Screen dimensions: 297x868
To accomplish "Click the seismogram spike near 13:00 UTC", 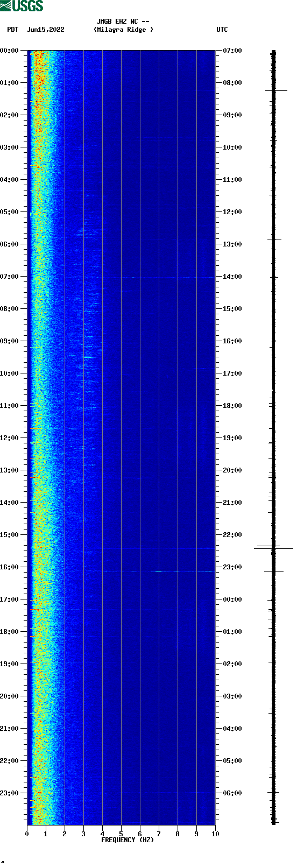I will coord(274,239).
